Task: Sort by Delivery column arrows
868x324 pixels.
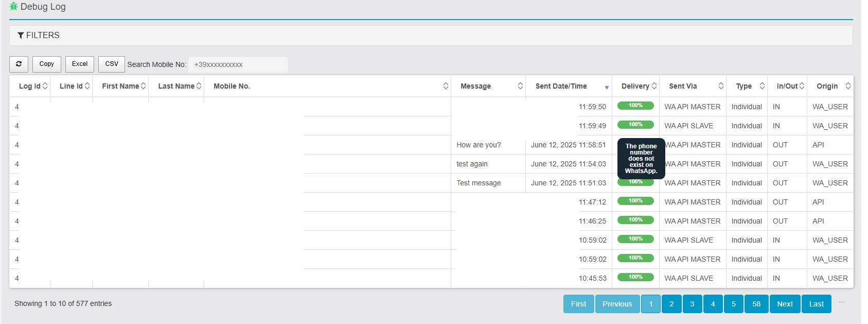Action: (654, 86)
